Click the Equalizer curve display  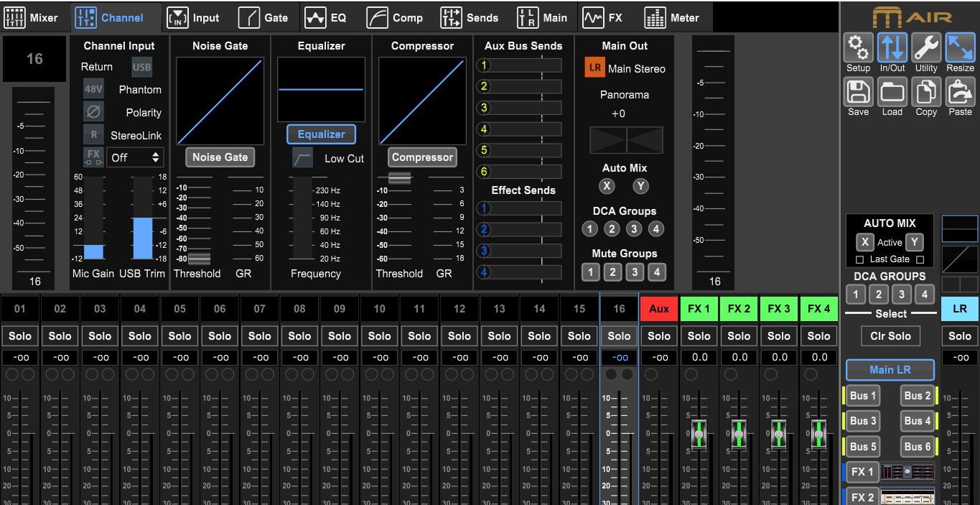point(321,90)
